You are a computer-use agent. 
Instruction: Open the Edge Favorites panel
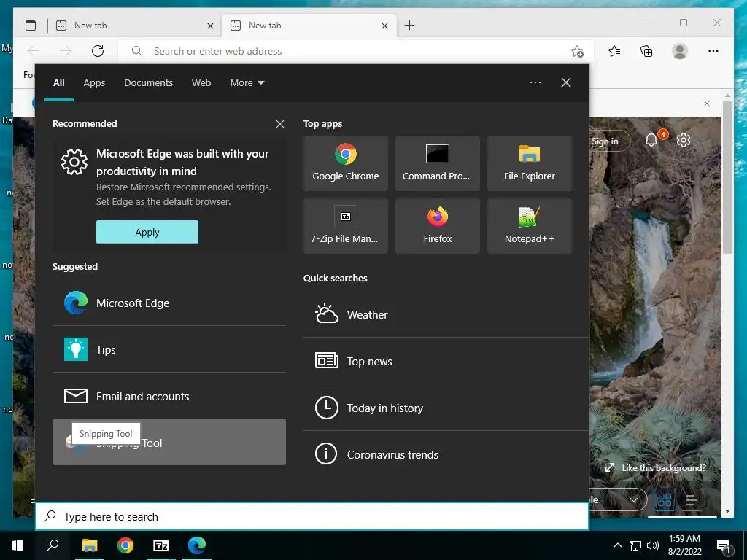tap(614, 51)
